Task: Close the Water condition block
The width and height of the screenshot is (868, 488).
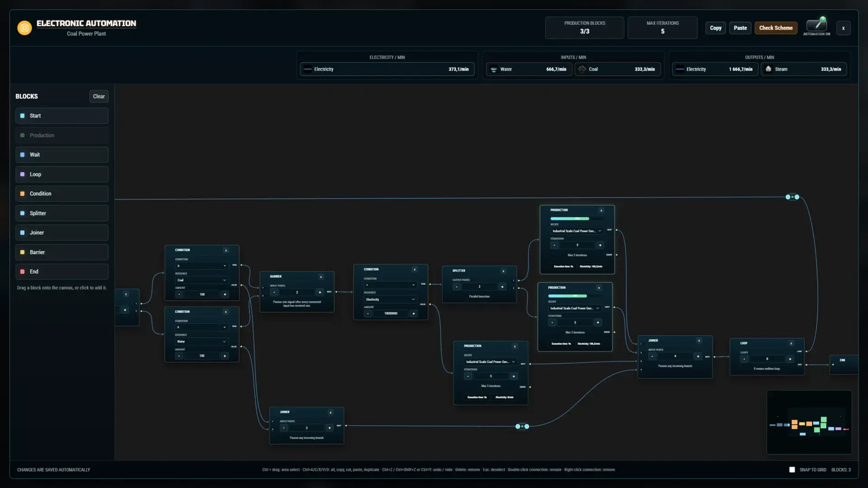Action: point(226,312)
